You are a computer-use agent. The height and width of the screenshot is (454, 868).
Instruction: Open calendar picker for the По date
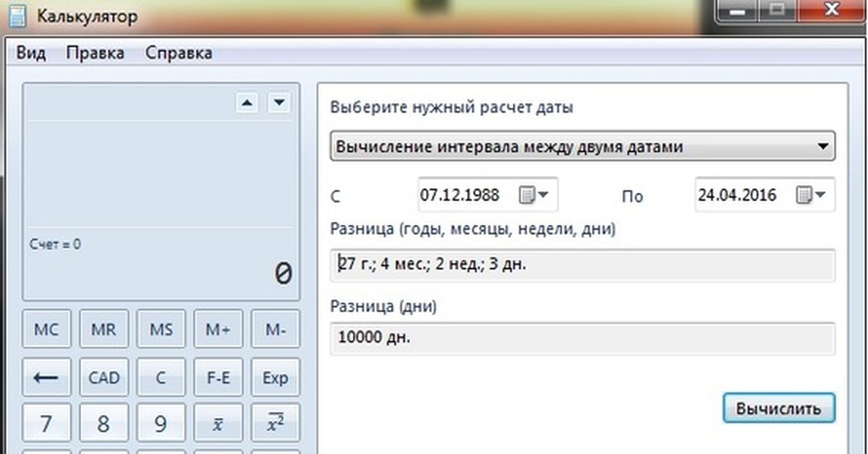click(x=812, y=194)
